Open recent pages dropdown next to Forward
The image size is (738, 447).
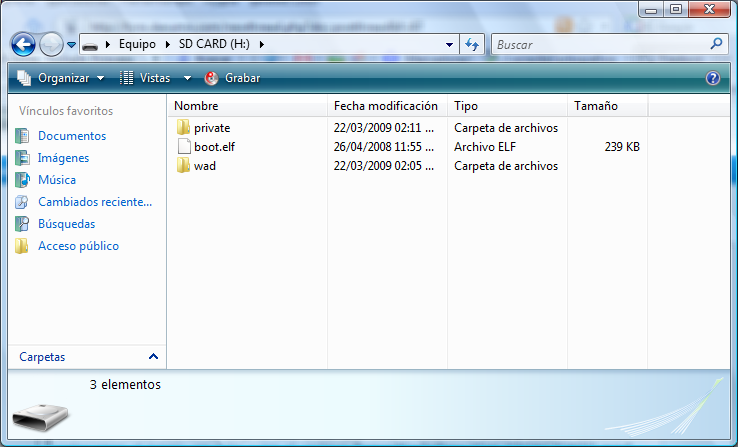pyautogui.click(x=71, y=45)
